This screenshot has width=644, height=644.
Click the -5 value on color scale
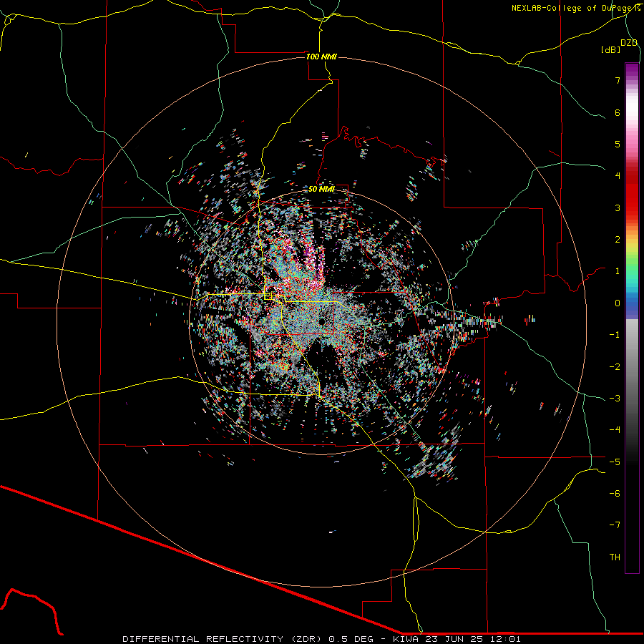(x=615, y=462)
